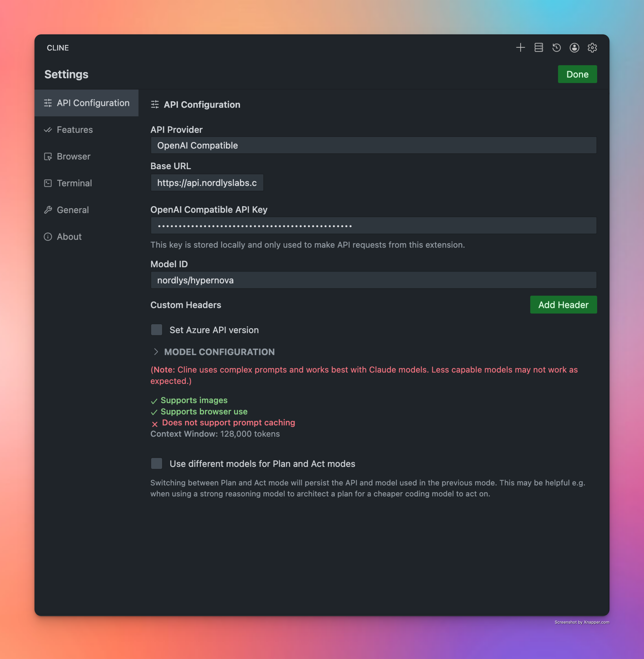Open the Browser settings section
Image resolution: width=644 pixels, height=659 pixels.
tap(73, 156)
